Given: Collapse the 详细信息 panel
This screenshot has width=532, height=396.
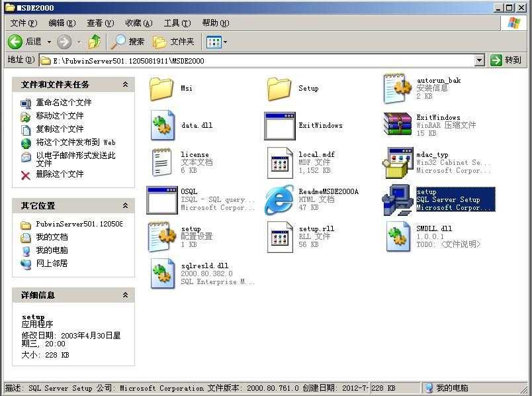Looking at the screenshot, I should click(x=125, y=295).
